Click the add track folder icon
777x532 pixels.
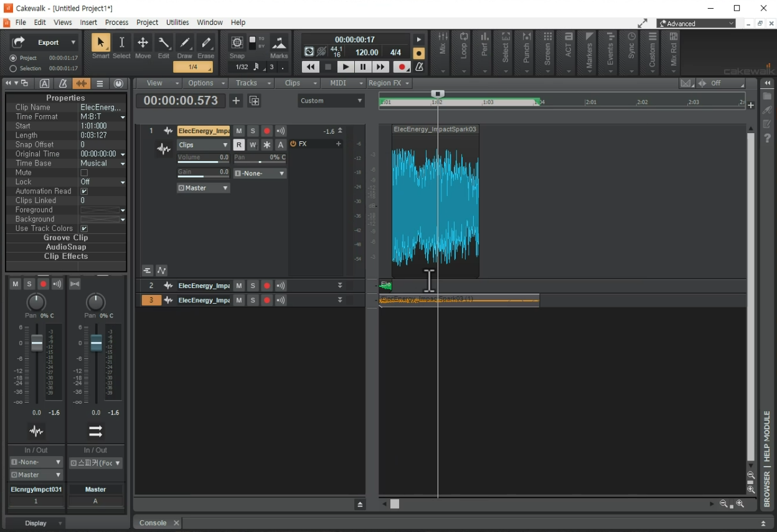(254, 101)
